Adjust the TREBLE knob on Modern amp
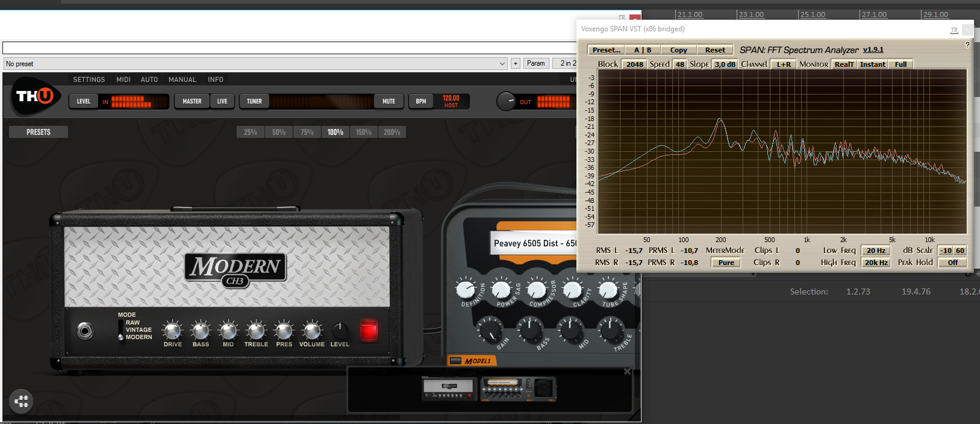Image resolution: width=980 pixels, height=424 pixels. [256, 330]
